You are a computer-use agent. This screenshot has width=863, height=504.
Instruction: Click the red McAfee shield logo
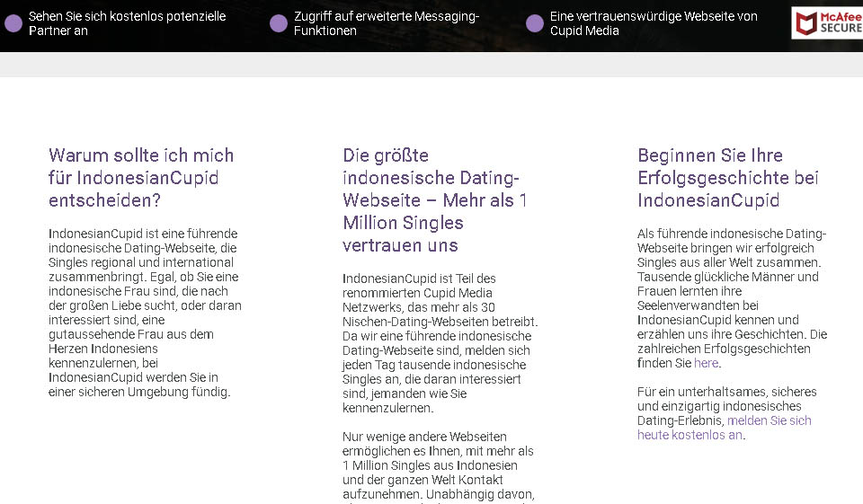point(806,23)
